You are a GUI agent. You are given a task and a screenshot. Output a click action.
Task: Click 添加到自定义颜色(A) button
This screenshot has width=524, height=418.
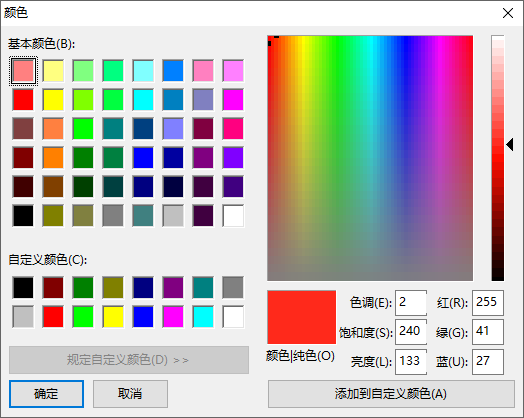click(x=391, y=394)
